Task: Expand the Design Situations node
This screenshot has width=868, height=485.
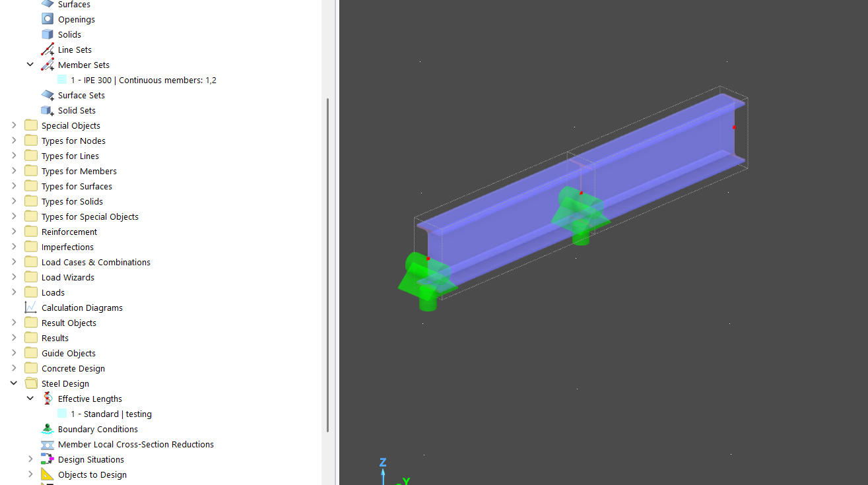Action: pos(30,459)
